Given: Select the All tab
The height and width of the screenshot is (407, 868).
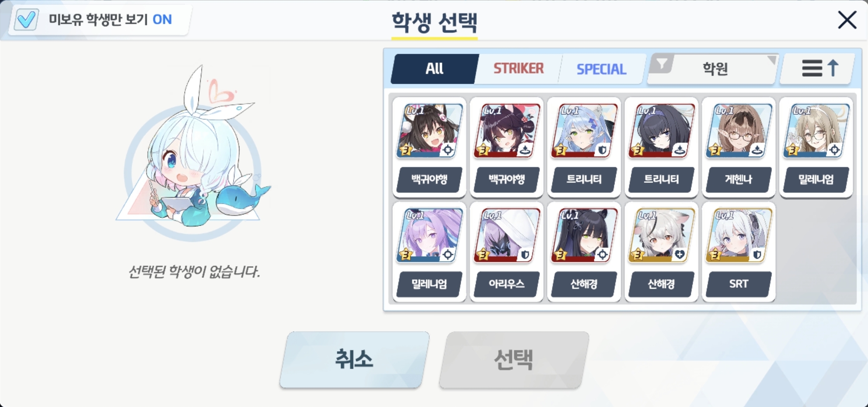Looking at the screenshot, I should [x=434, y=69].
